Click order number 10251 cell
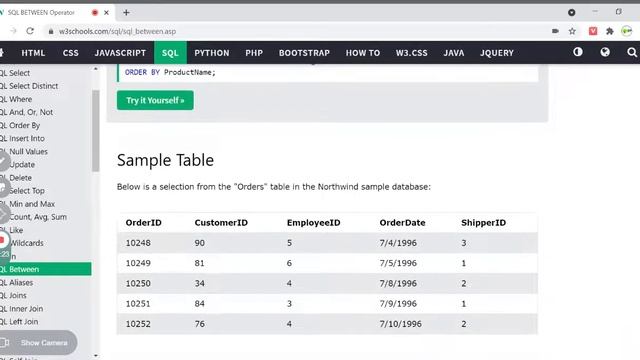640x360 pixels. pyautogui.click(x=138, y=304)
